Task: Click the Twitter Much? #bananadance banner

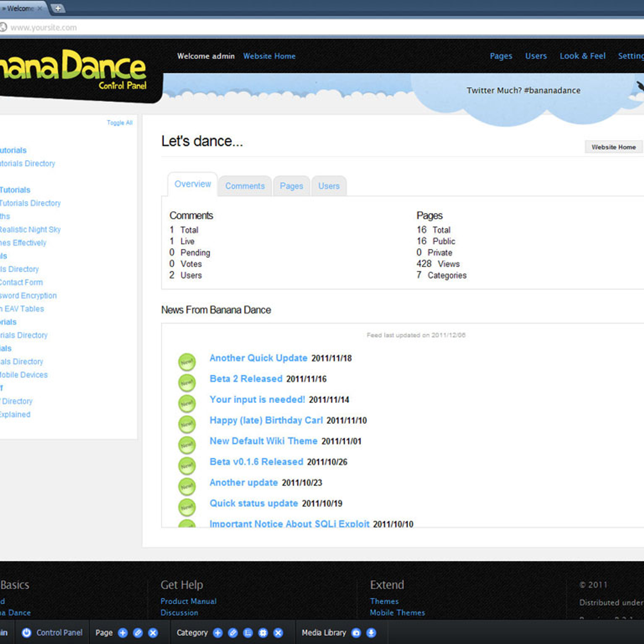Action: [x=523, y=90]
